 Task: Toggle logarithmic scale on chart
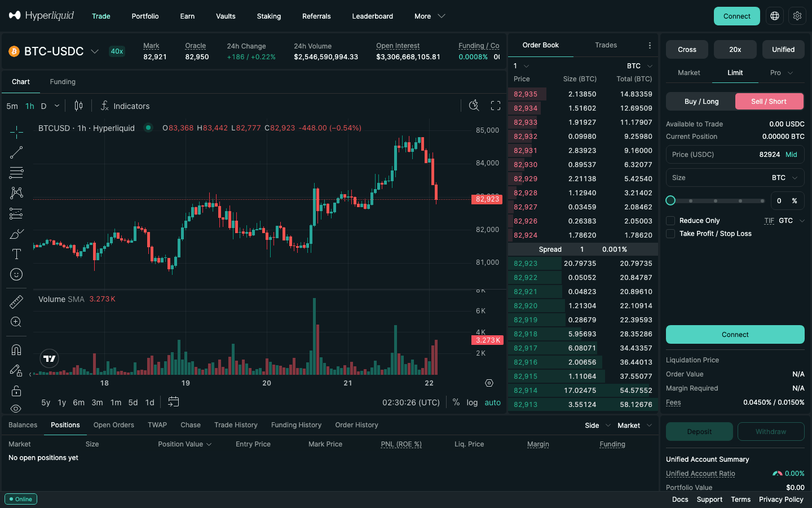point(472,402)
